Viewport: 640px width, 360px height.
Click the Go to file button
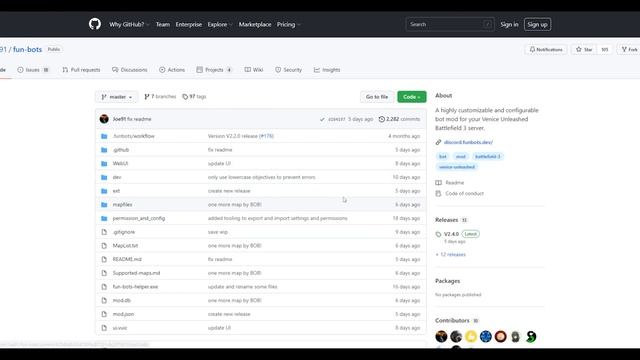pos(377,97)
